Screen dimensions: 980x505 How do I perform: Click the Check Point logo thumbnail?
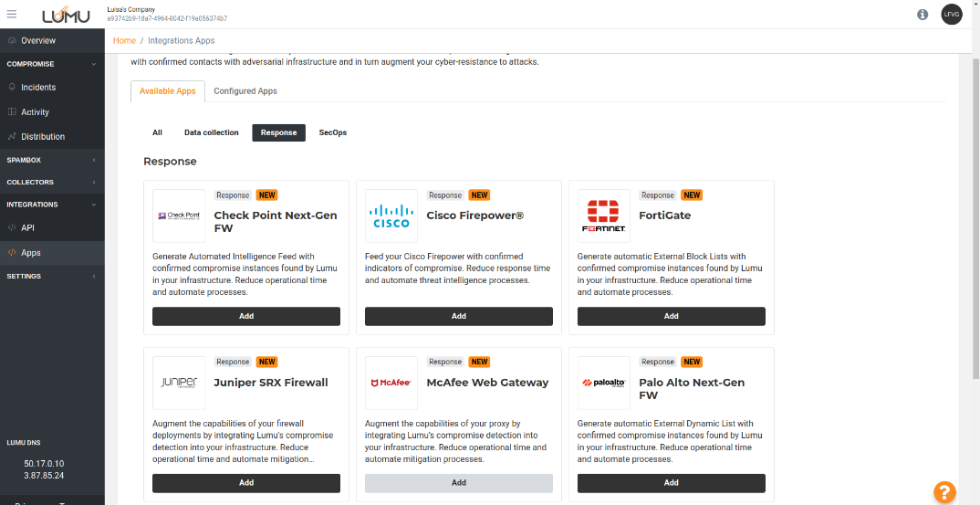pyautogui.click(x=179, y=216)
